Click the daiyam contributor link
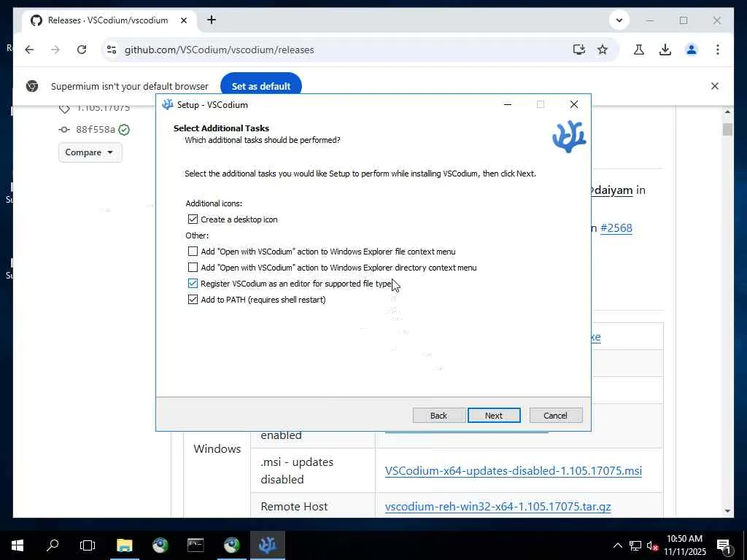 click(612, 190)
